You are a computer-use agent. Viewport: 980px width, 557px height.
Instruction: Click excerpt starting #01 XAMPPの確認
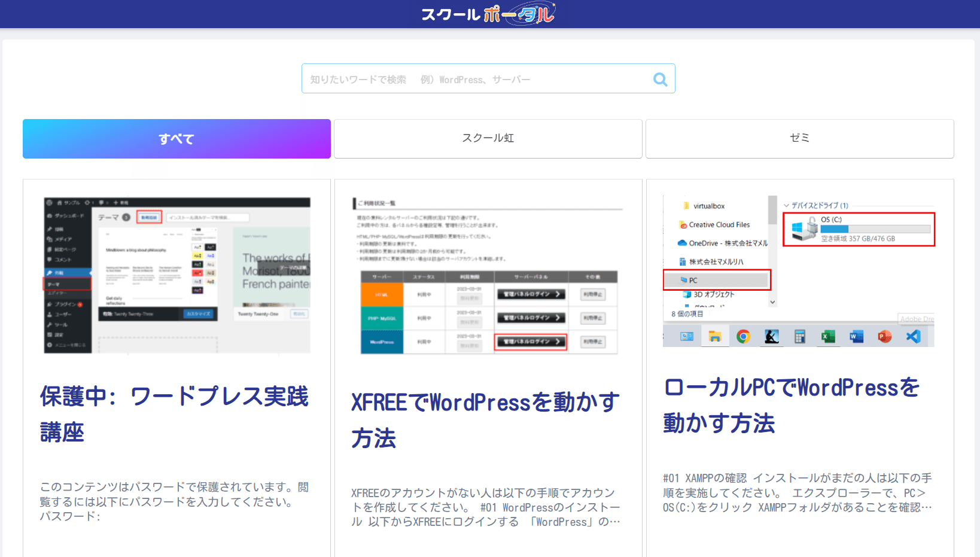[x=798, y=492]
